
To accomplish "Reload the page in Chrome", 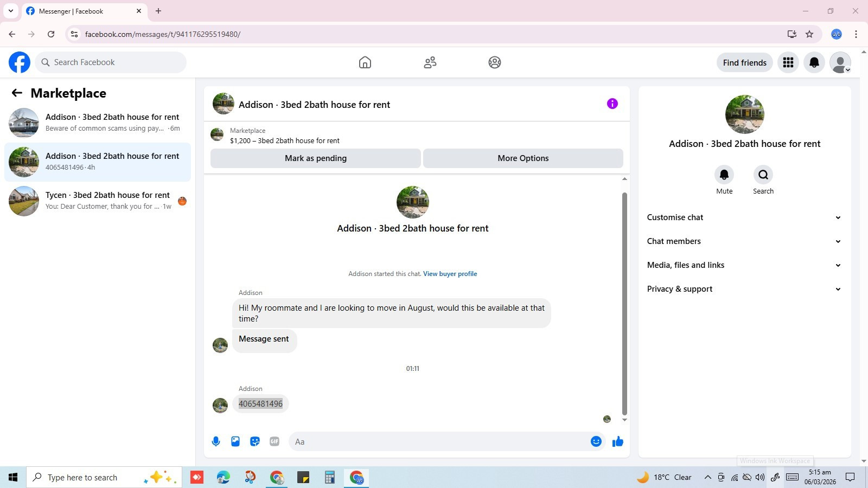I will (51, 34).
